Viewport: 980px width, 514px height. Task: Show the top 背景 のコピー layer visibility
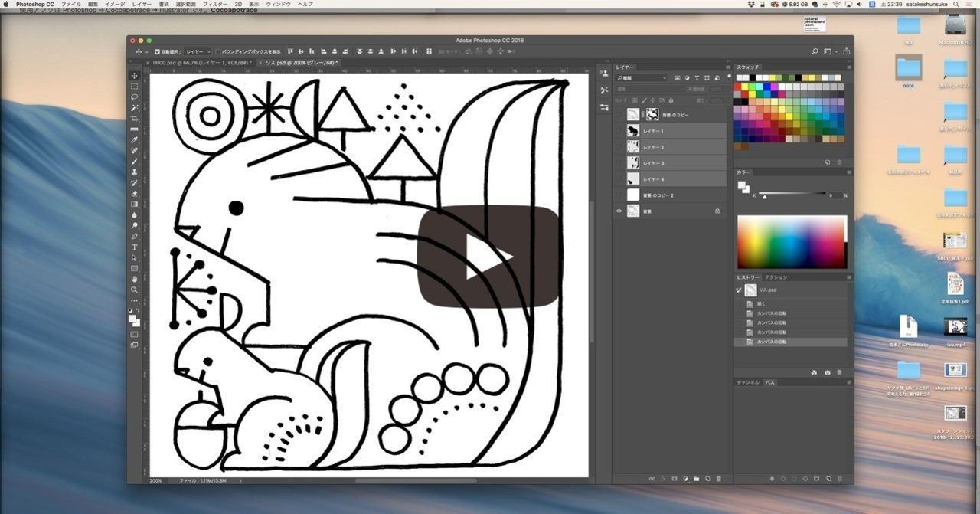(x=619, y=115)
